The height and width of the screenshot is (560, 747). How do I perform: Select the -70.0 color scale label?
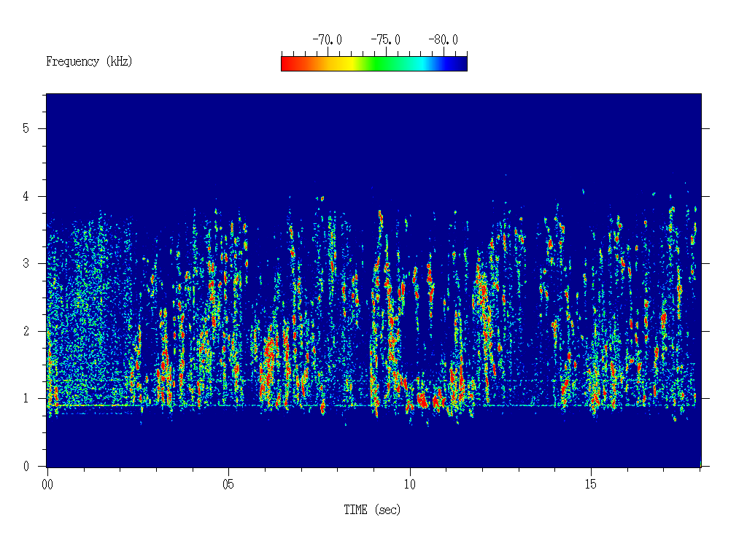[x=327, y=40]
